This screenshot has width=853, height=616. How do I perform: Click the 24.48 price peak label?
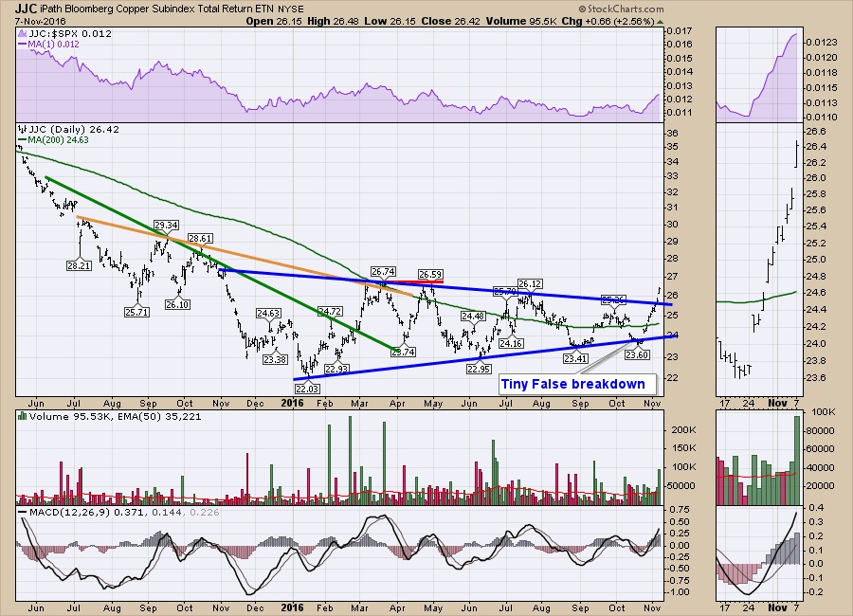point(473,317)
